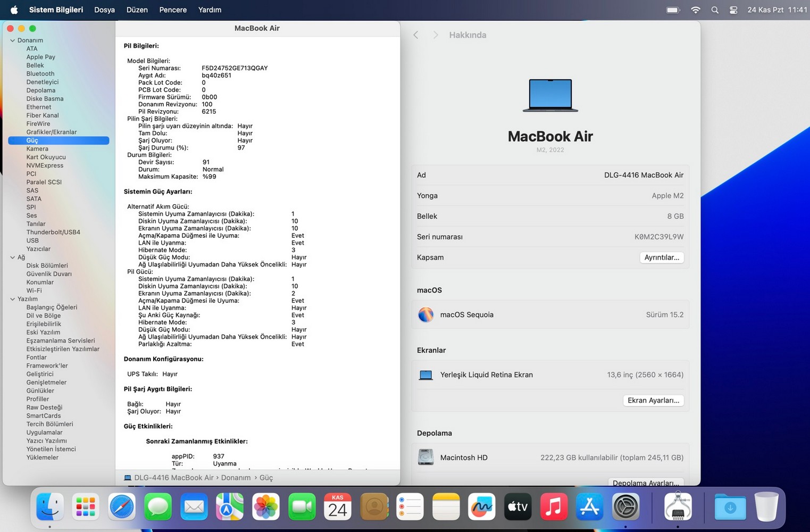Click the System Information chip icon in Dock
Screen dimensions: 810x532
click(x=678, y=506)
